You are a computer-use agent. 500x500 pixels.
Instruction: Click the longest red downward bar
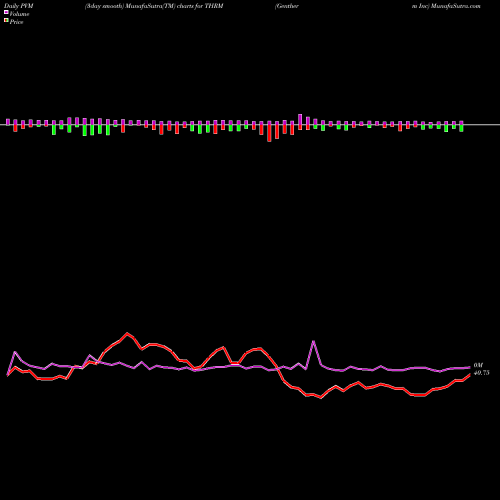269,133
